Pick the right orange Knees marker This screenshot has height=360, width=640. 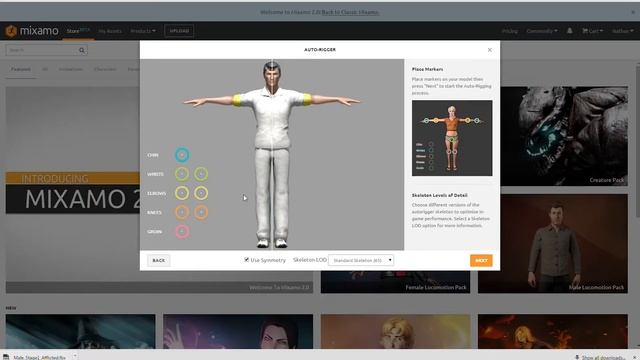click(x=201, y=212)
